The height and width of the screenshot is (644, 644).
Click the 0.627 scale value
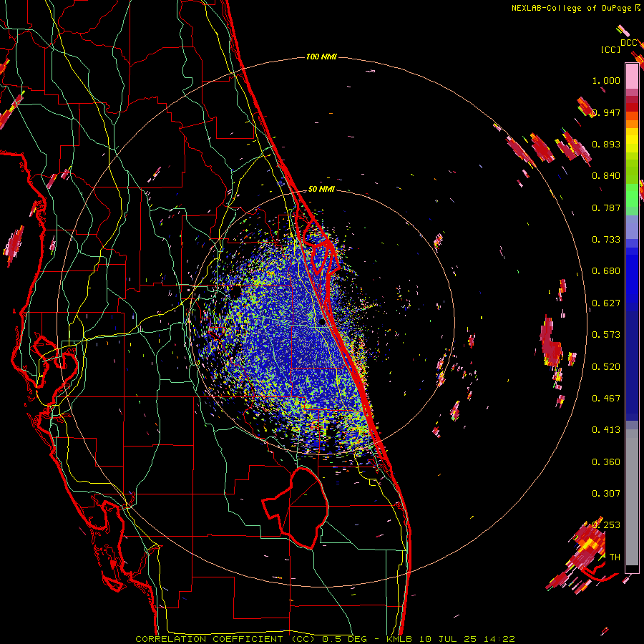606,303
